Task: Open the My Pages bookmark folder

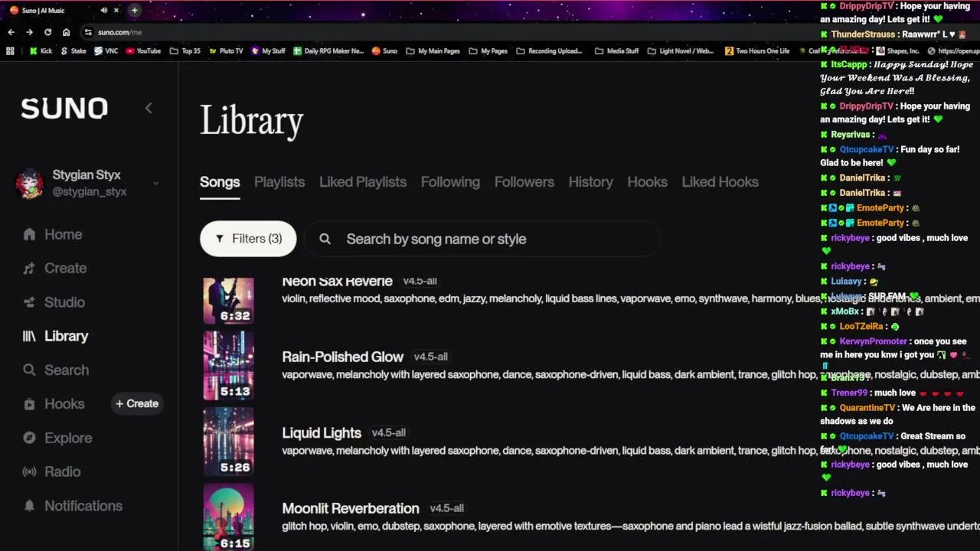Action: pyautogui.click(x=488, y=51)
